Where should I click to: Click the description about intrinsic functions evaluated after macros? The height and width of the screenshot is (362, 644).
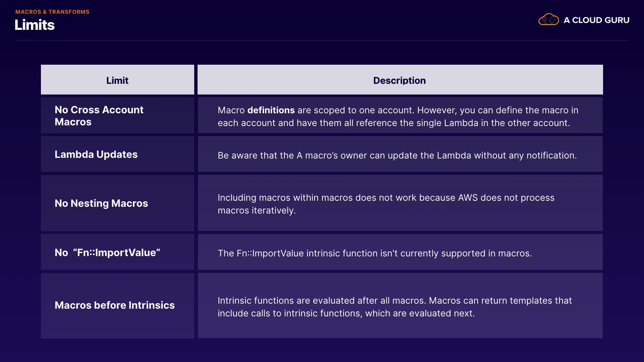(x=394, y=307)
